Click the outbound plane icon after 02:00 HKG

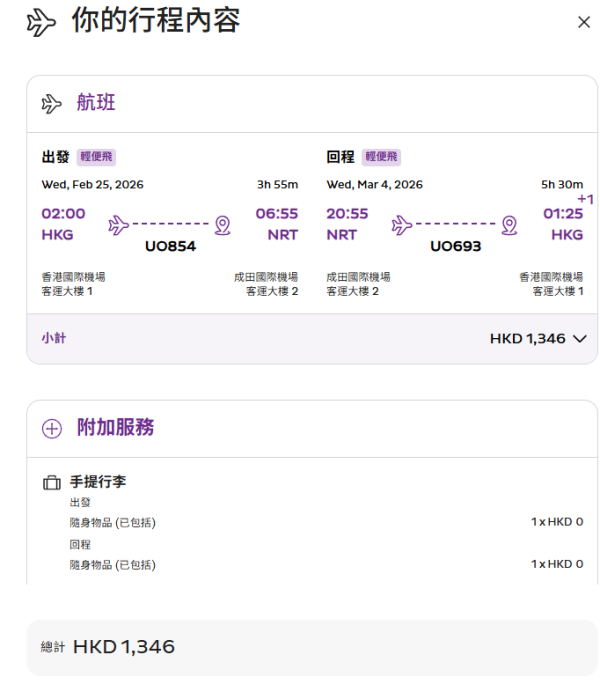pyautogui.click(x=119, y=225)
